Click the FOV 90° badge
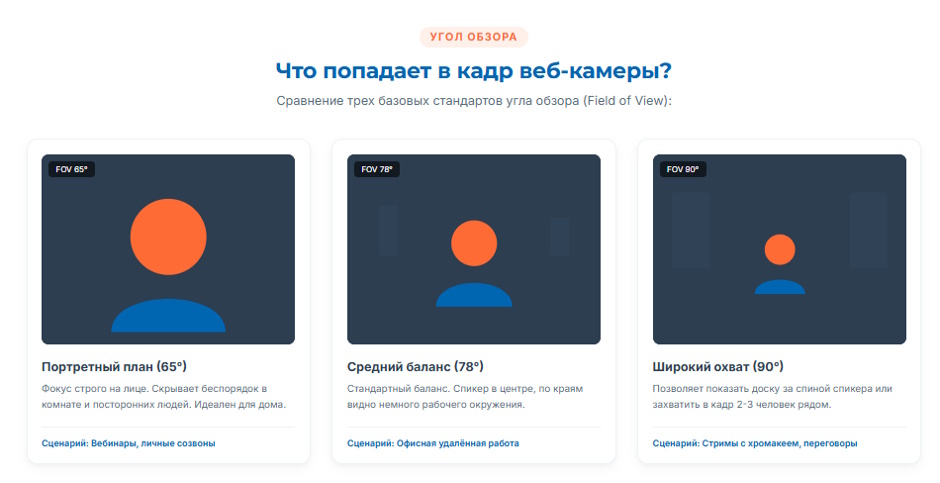This screenshot has height=483, width=940. pyautogui.click(x=683, y=169)
